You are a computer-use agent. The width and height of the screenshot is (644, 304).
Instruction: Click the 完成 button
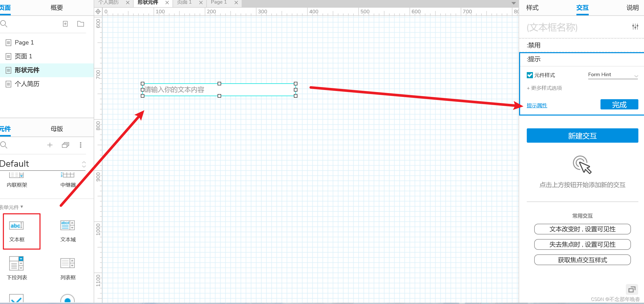[x=619, y=105]
